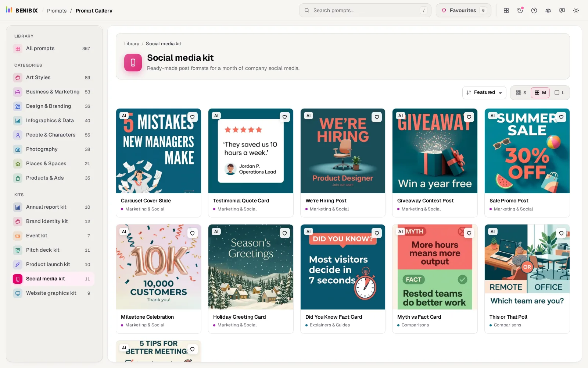Click the Event kit icon in sidebar
588x368 pixels.
18,236
